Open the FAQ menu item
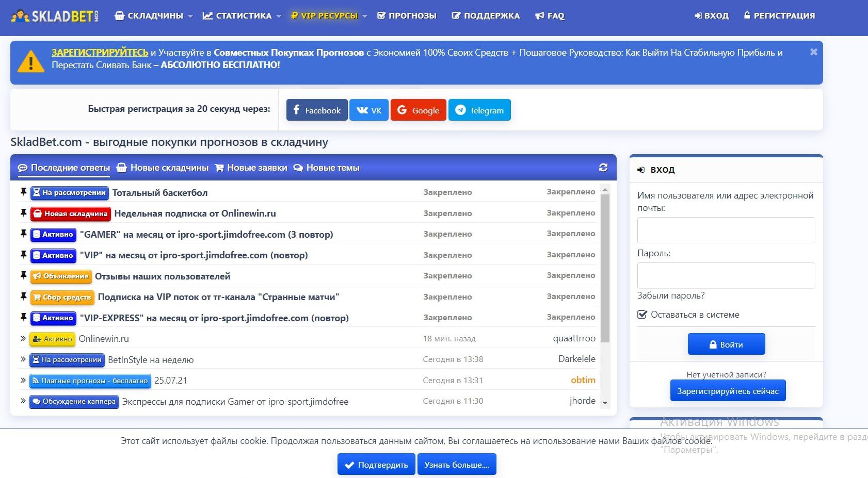Image resolution: width=868 pixels, height=478 pixels. (x=550, y=16)
